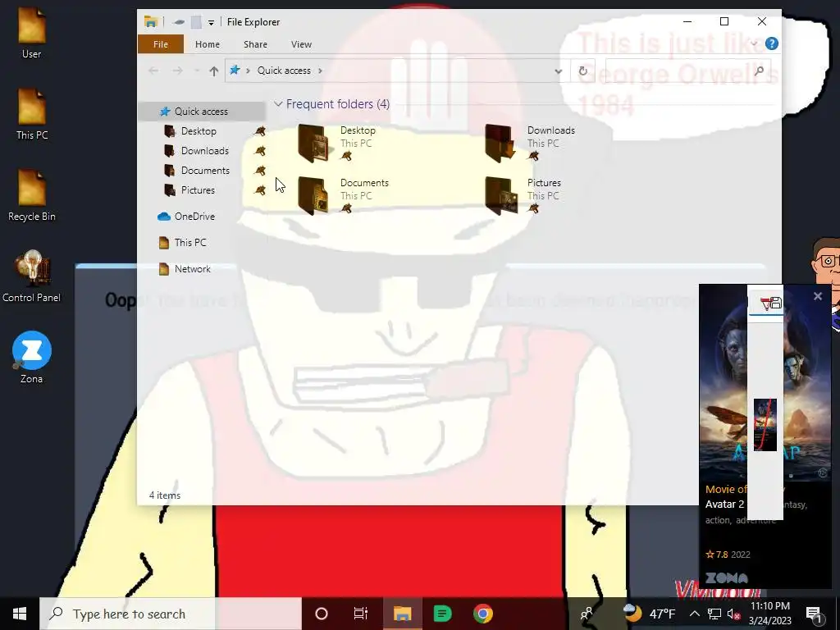
Task: Select Network in the navigation pane
Action: click(x=192, y=269)
